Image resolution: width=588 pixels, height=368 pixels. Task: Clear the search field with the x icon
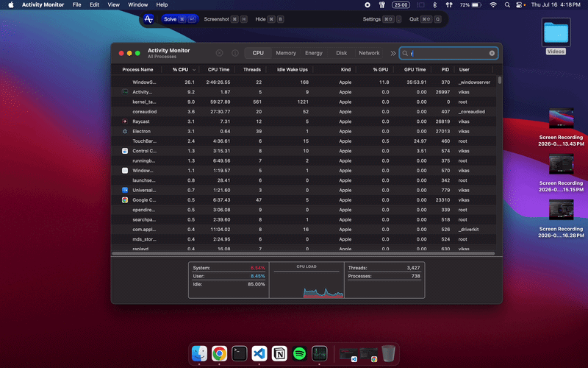click(x=492, y=53)
